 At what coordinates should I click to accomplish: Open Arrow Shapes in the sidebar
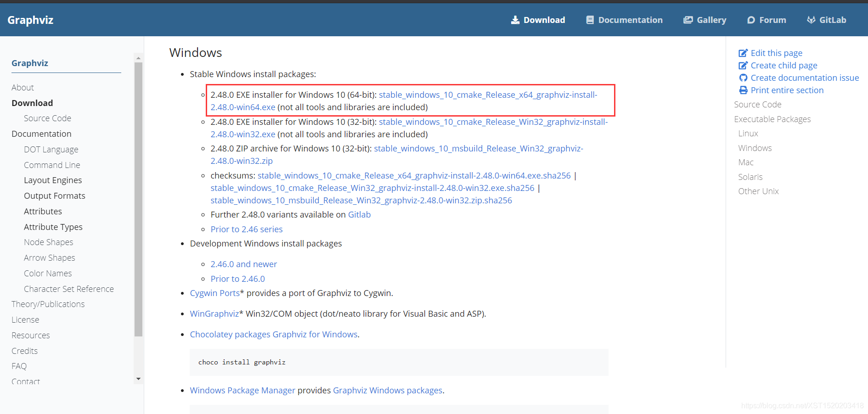(x=49, y=257)
